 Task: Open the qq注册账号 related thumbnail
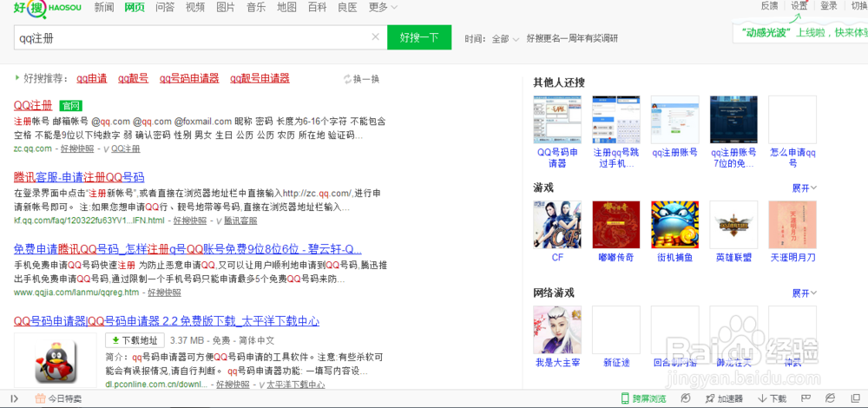point(674,120)
